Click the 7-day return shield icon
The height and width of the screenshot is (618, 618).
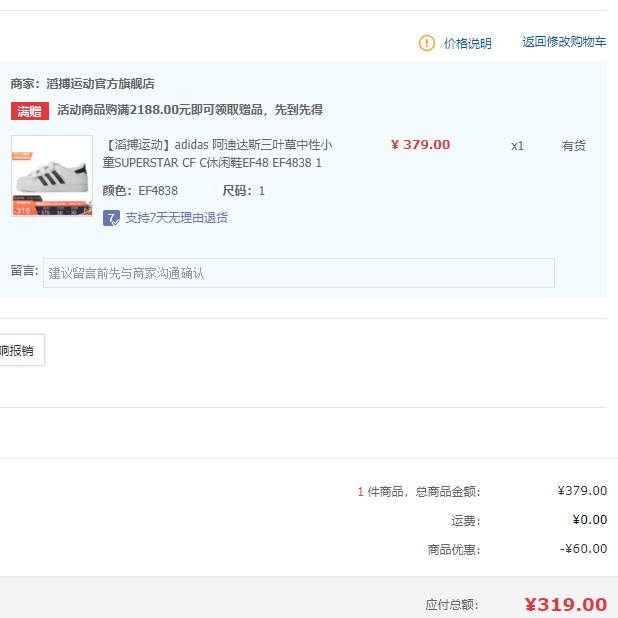pos(111,218)
